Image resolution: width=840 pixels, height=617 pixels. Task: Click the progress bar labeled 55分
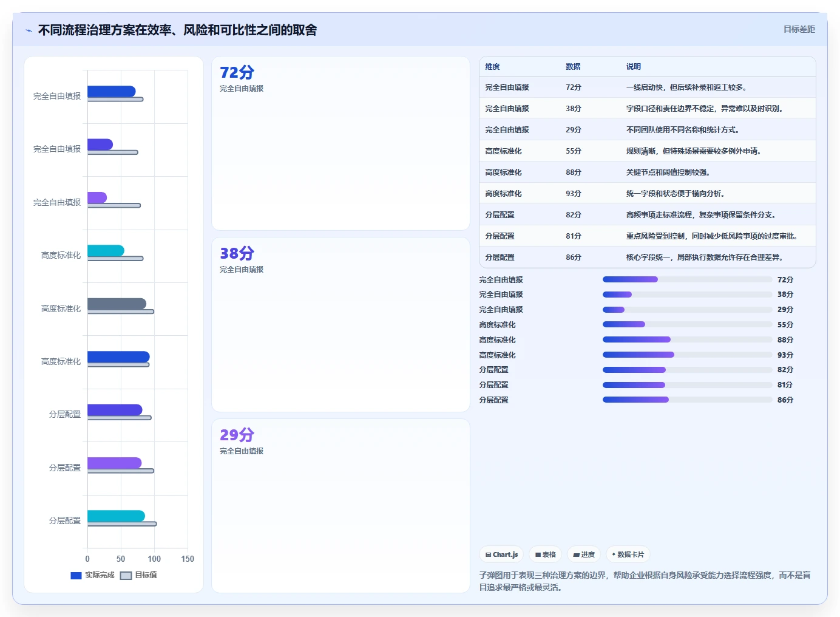(687, 324)
